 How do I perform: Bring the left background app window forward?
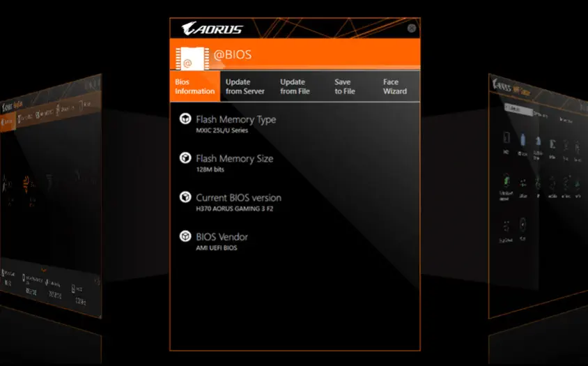click(49, 195)
